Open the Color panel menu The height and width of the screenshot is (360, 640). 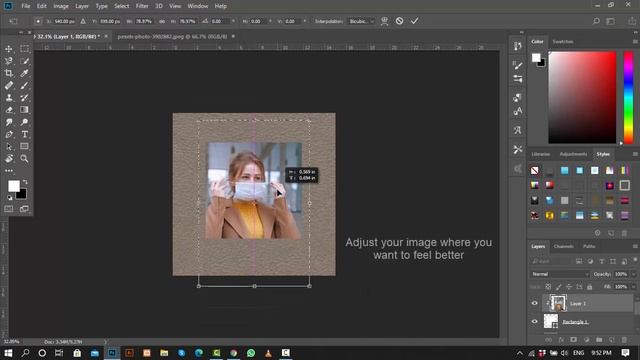click(635, 42)
